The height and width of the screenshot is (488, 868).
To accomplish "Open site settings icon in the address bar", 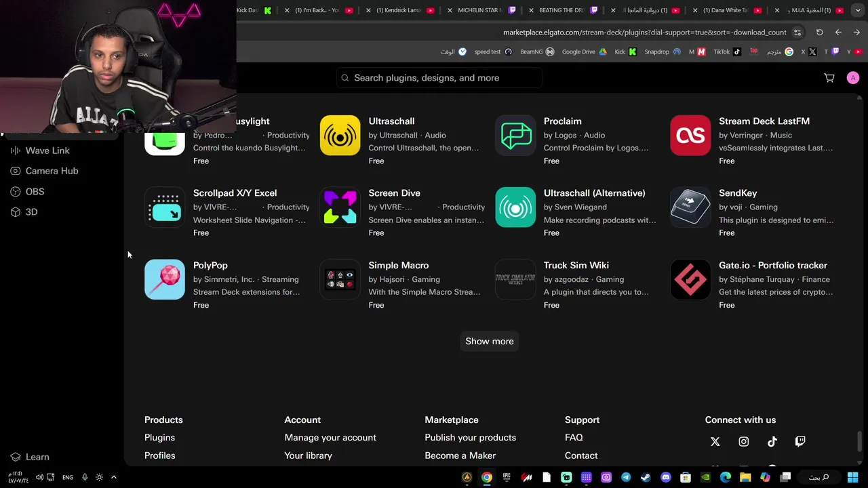I will point(797,32).
